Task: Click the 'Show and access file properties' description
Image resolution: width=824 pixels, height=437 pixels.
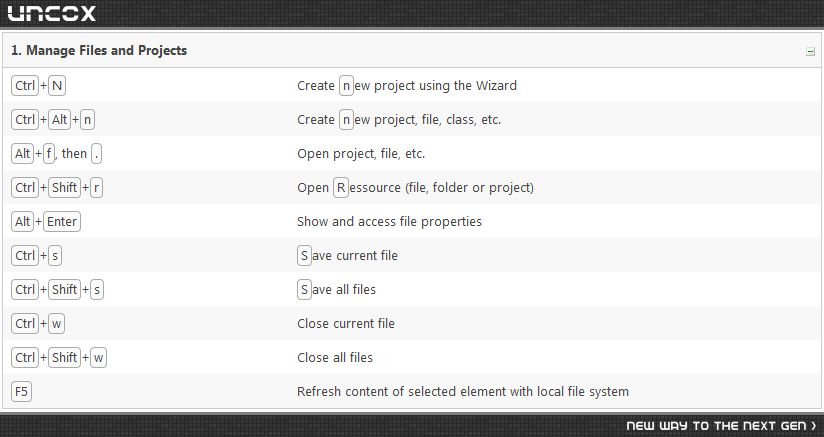Action: click(389, 222)
